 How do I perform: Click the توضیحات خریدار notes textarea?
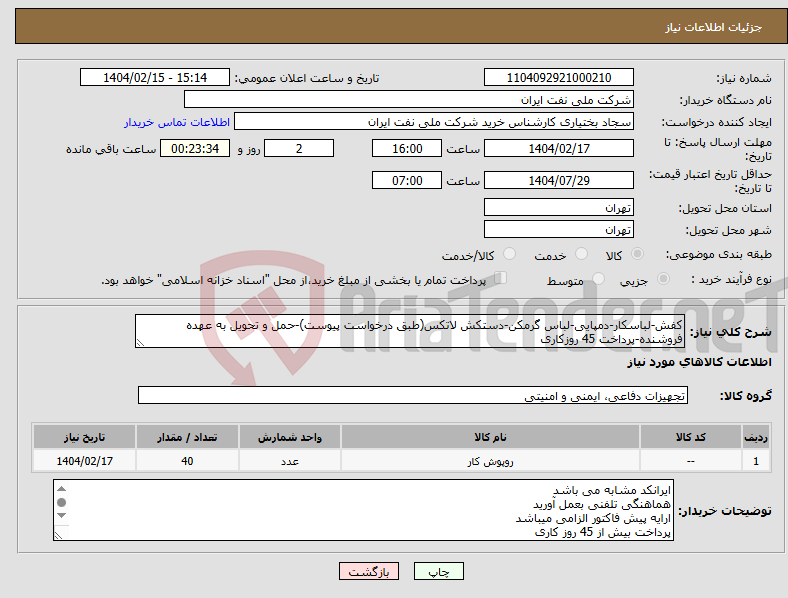363,510
